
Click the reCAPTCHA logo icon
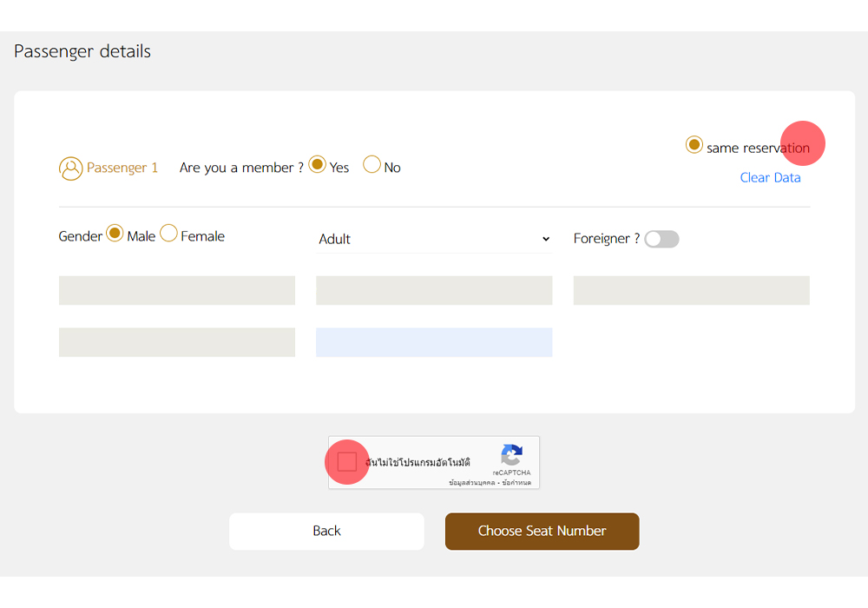click(x=512, y=455)
